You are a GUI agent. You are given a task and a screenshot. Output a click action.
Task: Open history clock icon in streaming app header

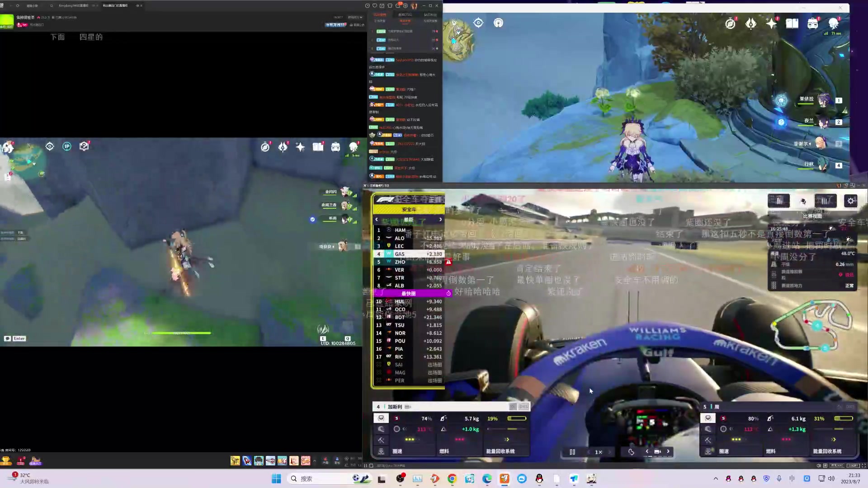click(x=367, y=6)
